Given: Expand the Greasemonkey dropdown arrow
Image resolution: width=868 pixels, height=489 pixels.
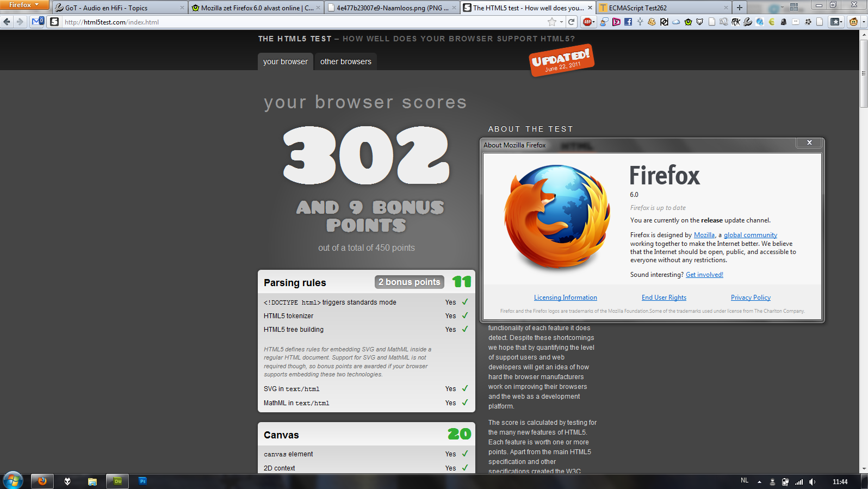Looking at the screenshot, I should [863, 22].
